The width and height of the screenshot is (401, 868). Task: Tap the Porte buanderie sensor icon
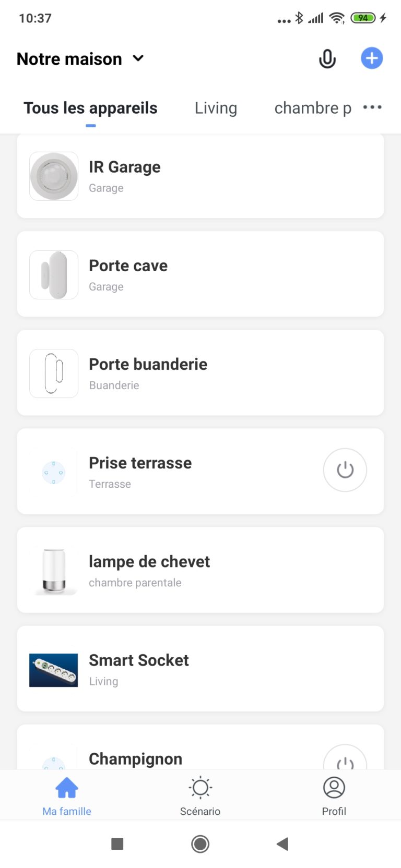[54, 373]
